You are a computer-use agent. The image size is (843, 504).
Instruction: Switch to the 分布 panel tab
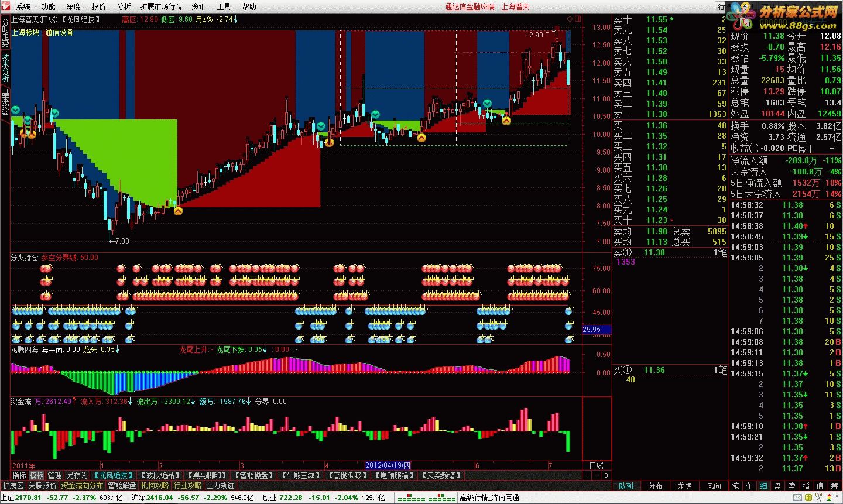[655, 486]
